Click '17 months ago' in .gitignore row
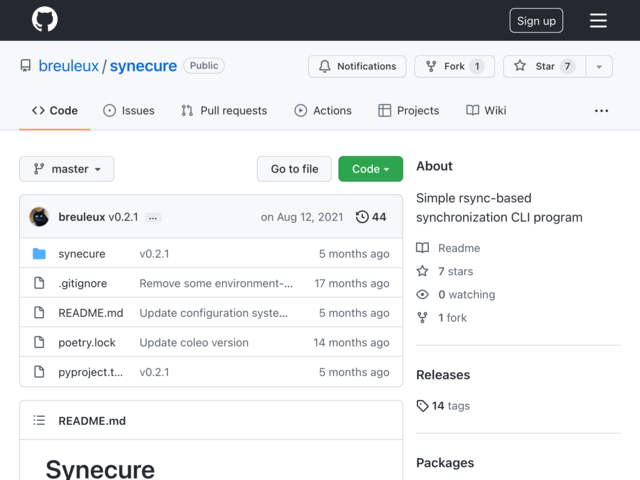The height and width of the screenshot is (480, 640). click(352, 283)
